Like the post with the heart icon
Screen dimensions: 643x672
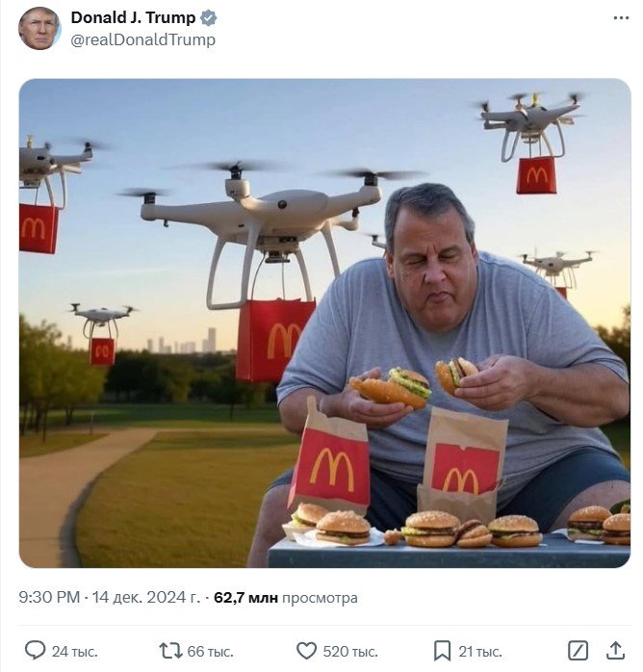pyautogui.click(x=307, y=651)
